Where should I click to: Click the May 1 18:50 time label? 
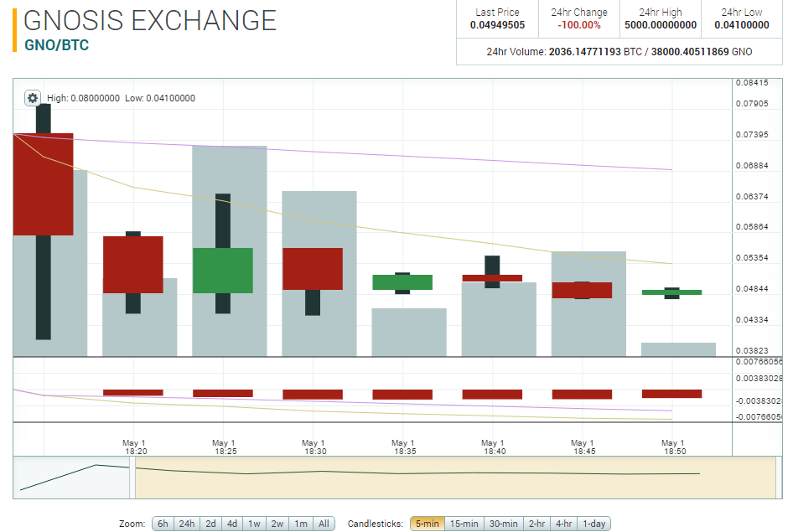(x=674, y=447)
